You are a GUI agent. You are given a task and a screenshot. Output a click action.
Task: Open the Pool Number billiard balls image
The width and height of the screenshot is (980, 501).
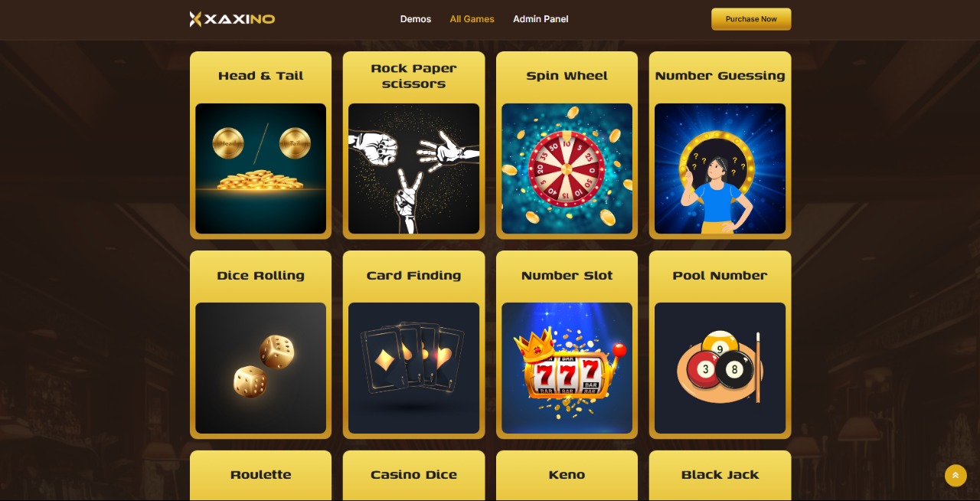pos(720,368)
